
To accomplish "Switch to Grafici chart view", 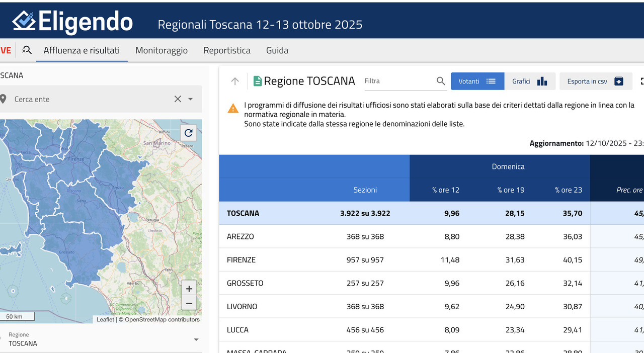I will click(x=529, y=81).
